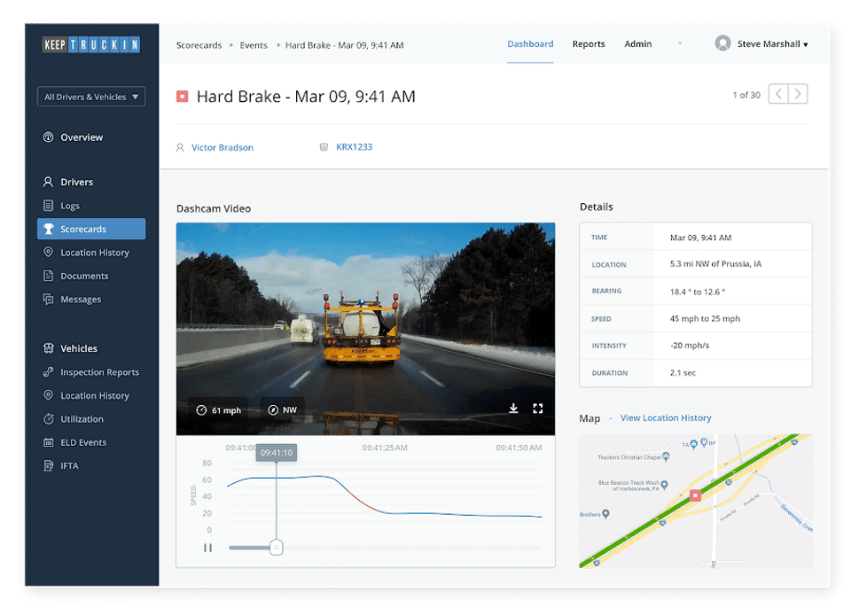The height and width of the screenshot is (616, 851).
Task: Switch to the Admin tab
Action: pyautogui.click(x=637, y=44)
